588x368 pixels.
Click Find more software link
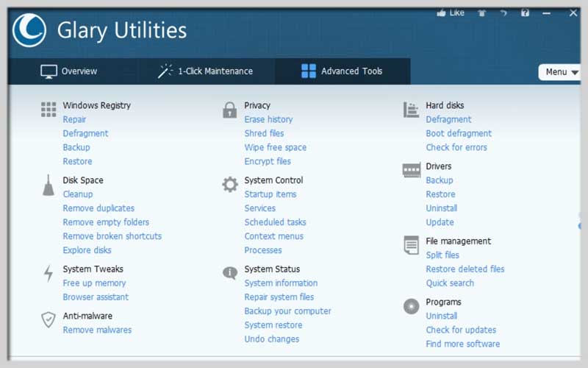point(463,344)
